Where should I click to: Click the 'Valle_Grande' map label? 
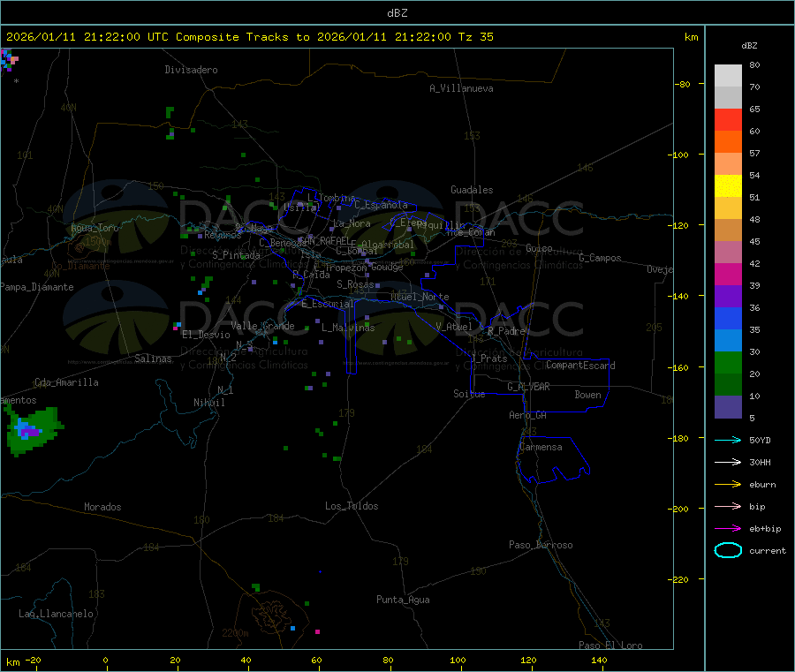(262, 326)
